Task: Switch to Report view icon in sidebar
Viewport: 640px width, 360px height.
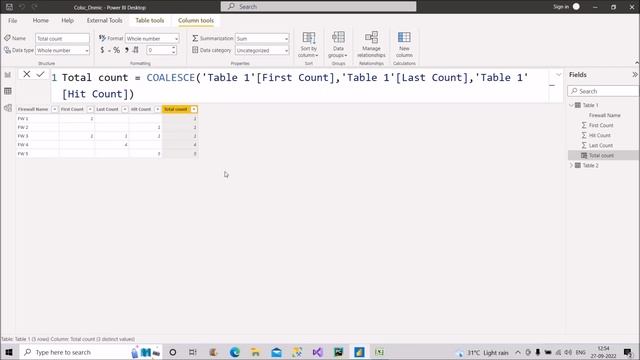Action: 8,75
